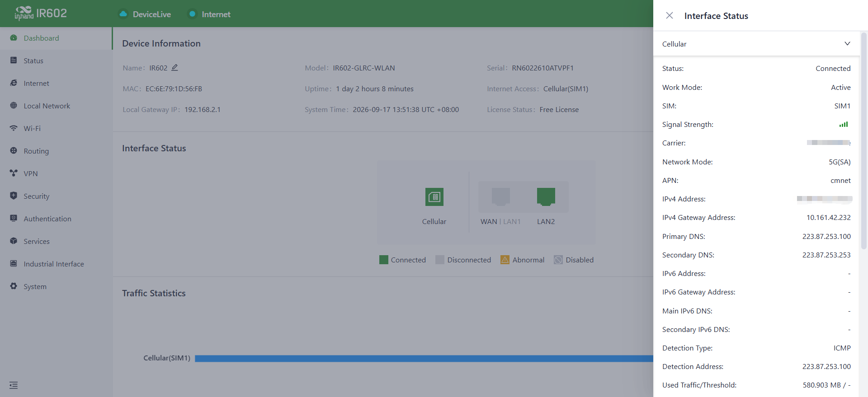This screenshot has width=868, height=397.
Task: Click the Authentication sidebar icon
Action: point(14,219)
